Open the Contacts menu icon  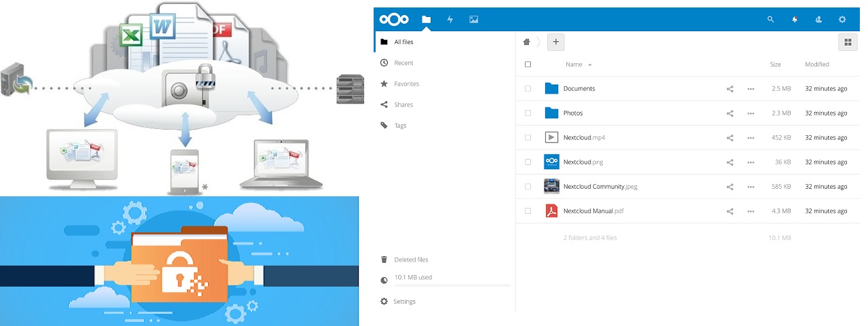pyautogui.click(x=818, y=20)
